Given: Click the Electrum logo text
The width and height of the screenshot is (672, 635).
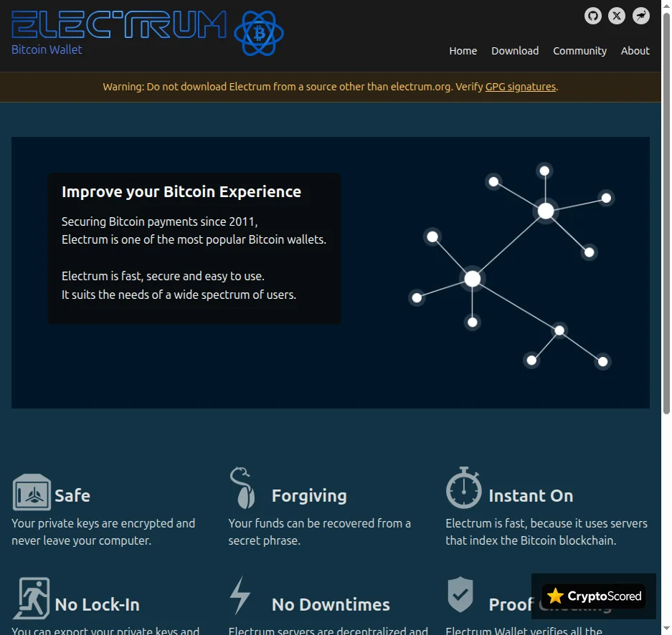Looking at the screenshot, I should [x=119, y=25].
